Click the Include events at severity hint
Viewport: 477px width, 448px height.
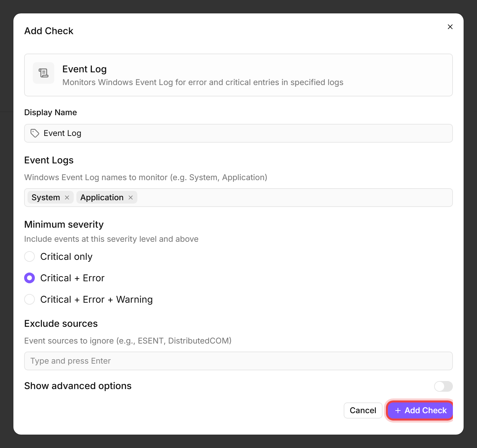click(x=112, y=239)
